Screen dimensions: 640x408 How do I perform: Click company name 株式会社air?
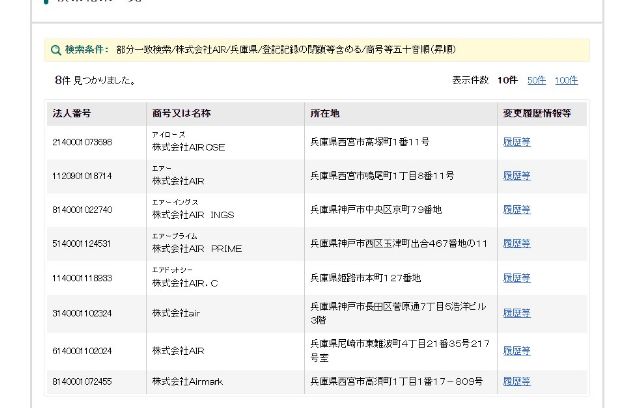(176, 314)
